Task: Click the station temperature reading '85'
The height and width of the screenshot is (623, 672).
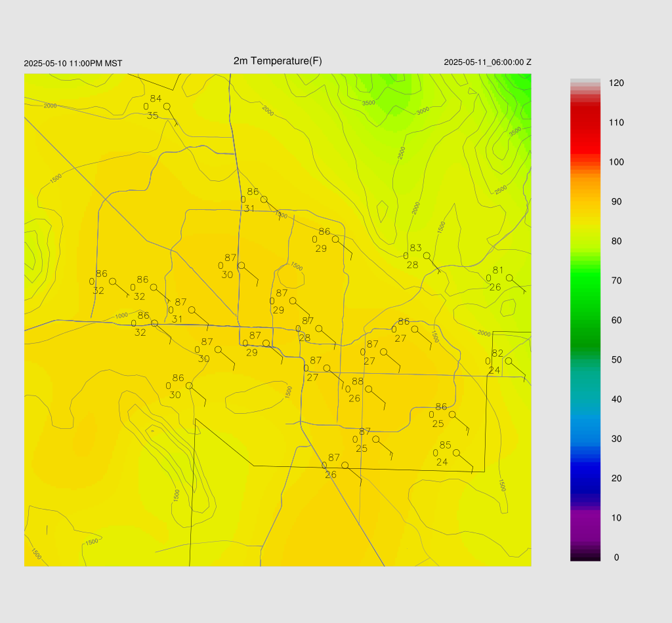Action: click(446, 445)
